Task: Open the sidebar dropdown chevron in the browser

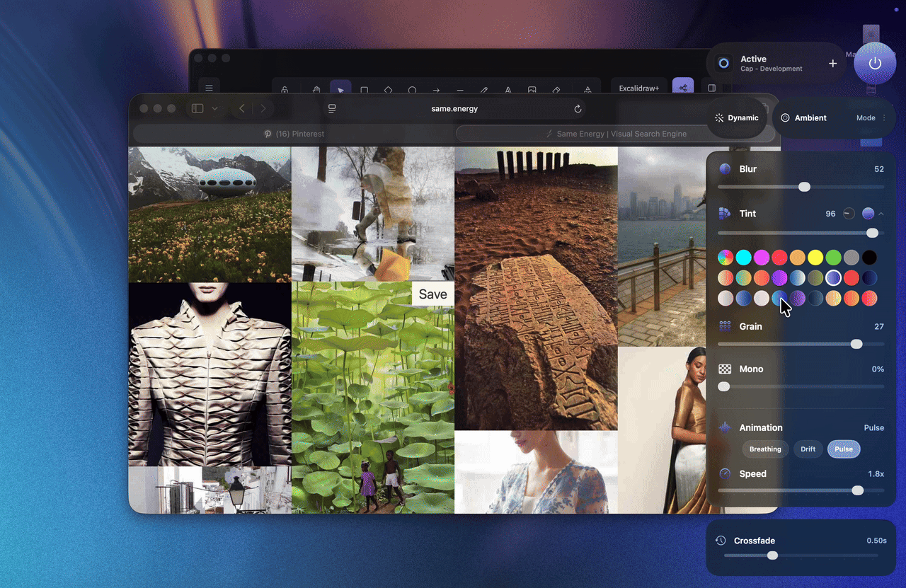Action: coord(216,108)
